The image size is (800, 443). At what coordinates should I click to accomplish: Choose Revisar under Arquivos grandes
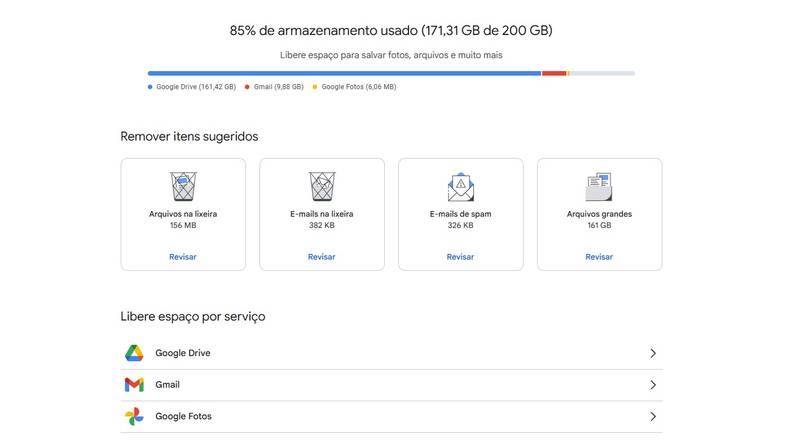[599, 257]
